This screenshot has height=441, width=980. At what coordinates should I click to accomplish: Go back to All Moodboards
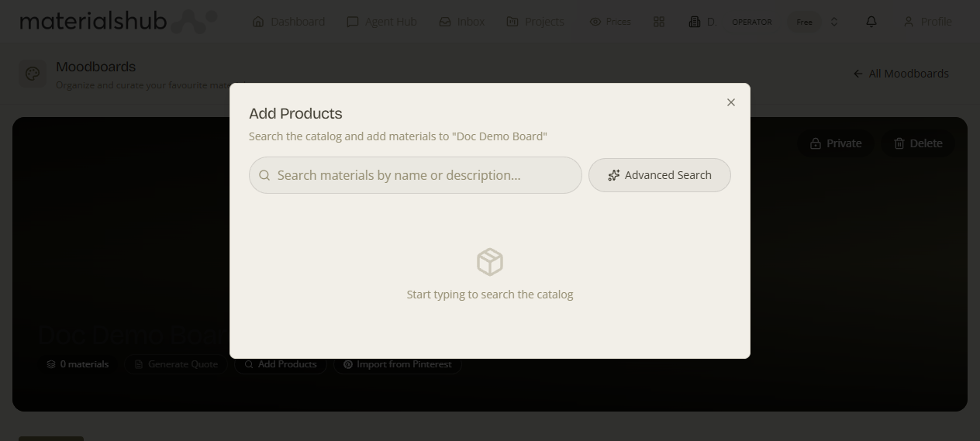point(901,74)
